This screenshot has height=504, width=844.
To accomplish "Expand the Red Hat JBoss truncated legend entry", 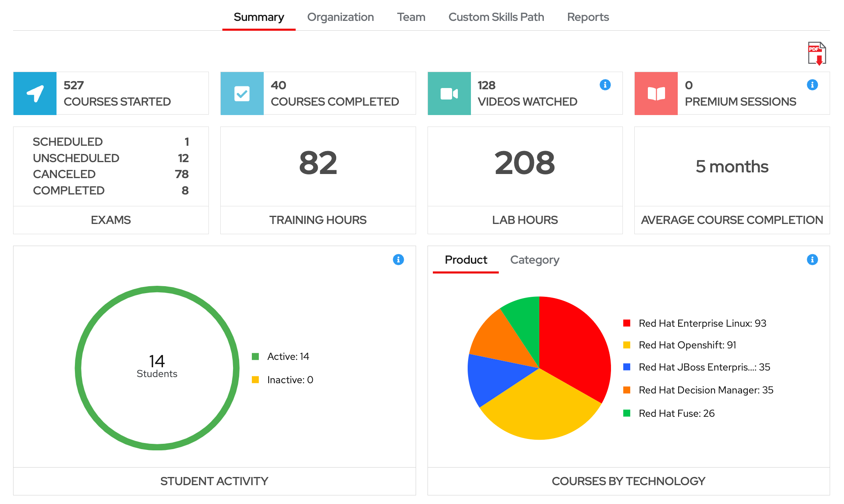I will (704, 367).
